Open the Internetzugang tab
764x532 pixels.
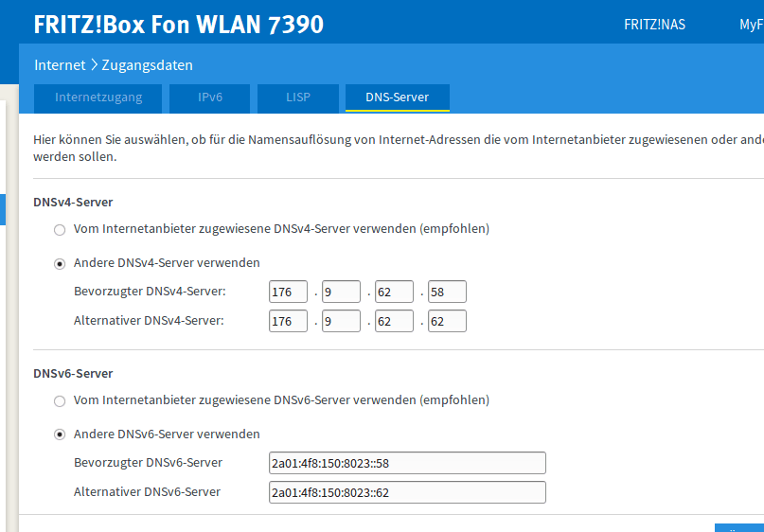coord(98,98)
